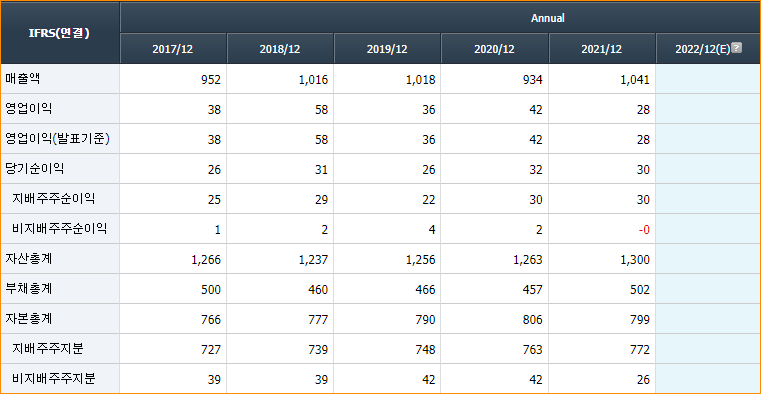This screenshot has width=761, height=394.
Task: Click the 727 controlling equity value
Action: click(x=211, y=350)
